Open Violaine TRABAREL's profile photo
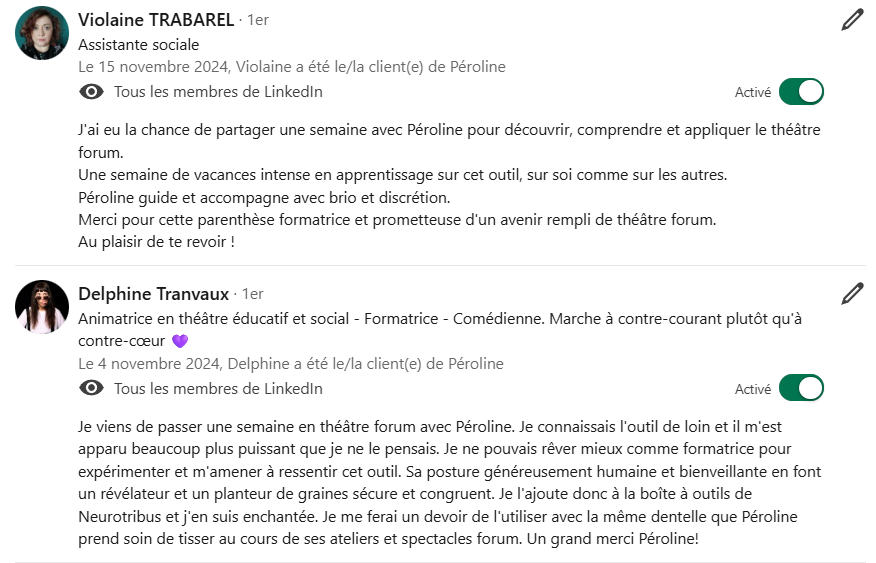The height and width of the screenshot is (563, 876). (42, 33)
